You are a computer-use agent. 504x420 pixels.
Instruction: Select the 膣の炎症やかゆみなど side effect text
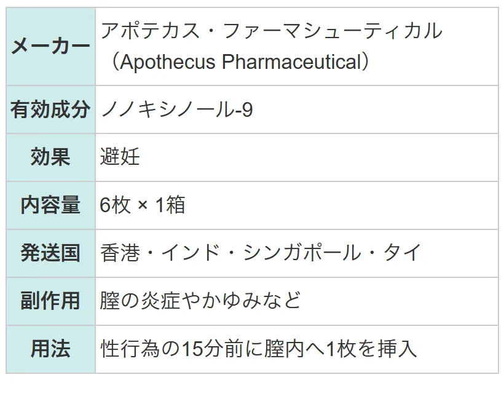pos(200,300)
